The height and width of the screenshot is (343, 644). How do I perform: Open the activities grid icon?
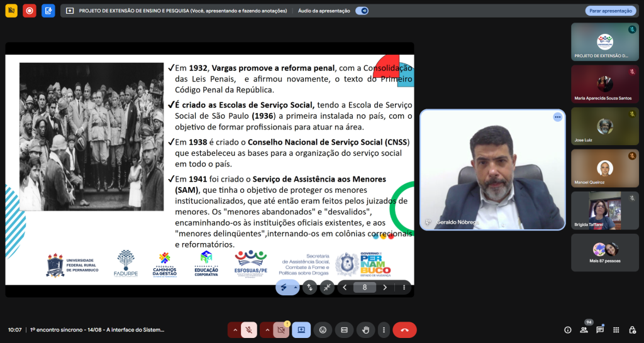click(616, 330)
